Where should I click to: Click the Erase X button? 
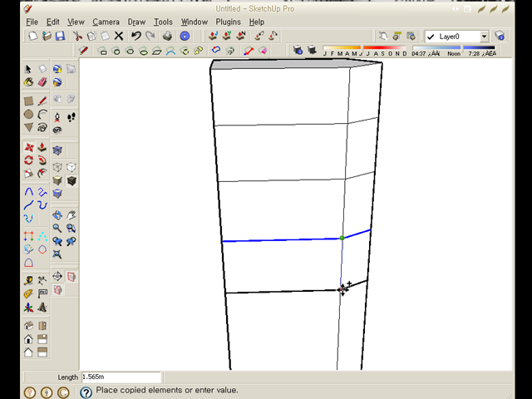tap(118, 36)
